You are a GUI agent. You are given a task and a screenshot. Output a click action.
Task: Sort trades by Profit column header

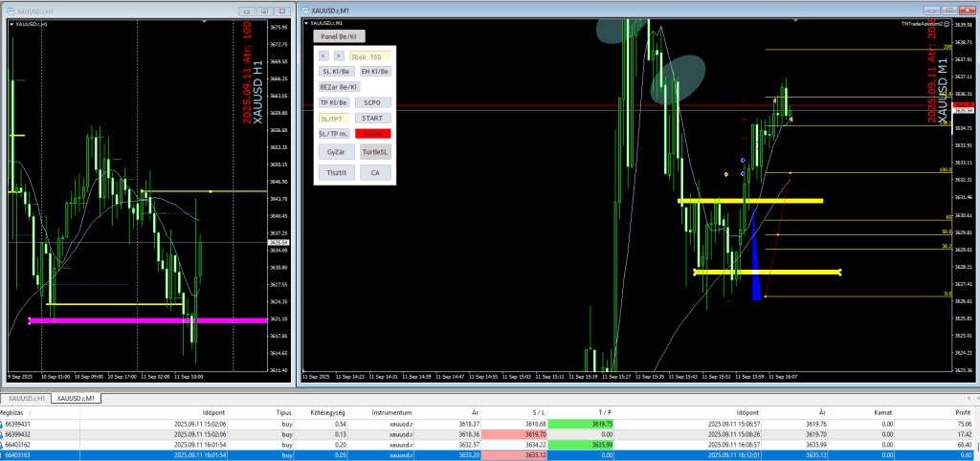(961, 412)
